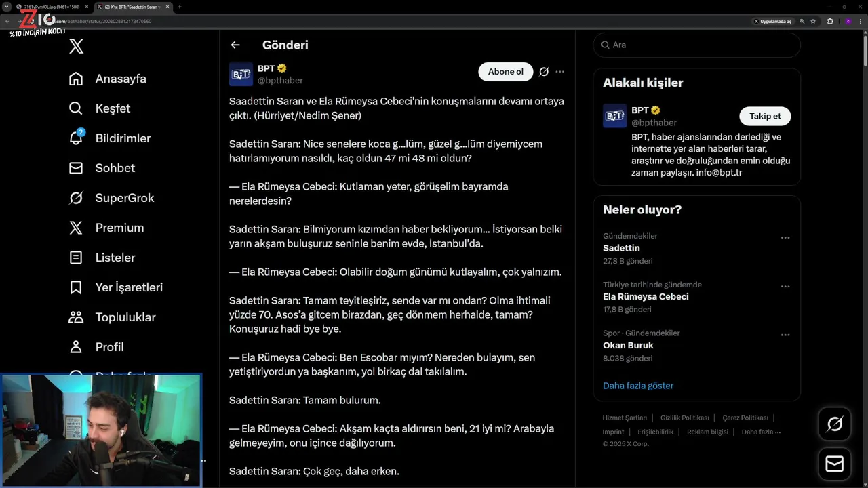Click the Yer İşaretleri menu label

pos(129,287)
